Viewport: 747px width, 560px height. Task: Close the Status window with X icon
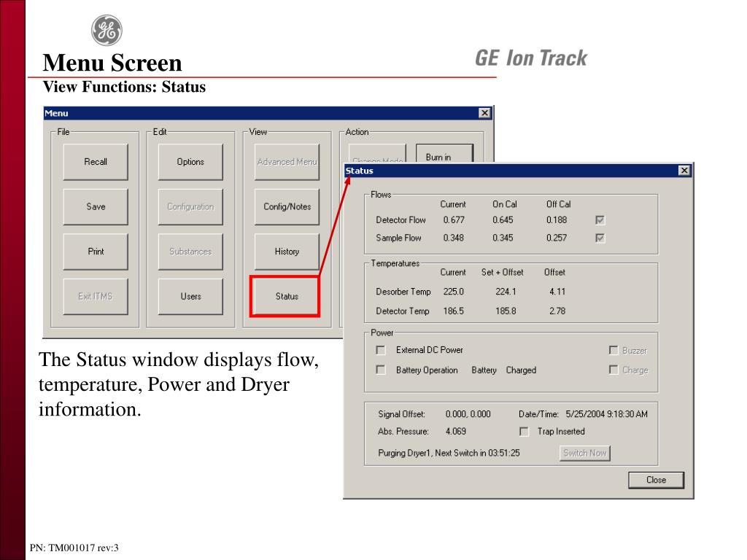[x=684, y=171]
